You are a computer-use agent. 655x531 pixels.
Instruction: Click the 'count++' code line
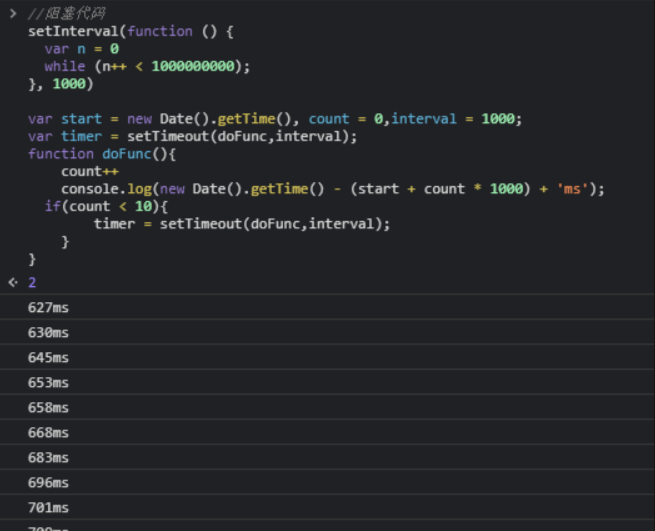click(90, 172)
